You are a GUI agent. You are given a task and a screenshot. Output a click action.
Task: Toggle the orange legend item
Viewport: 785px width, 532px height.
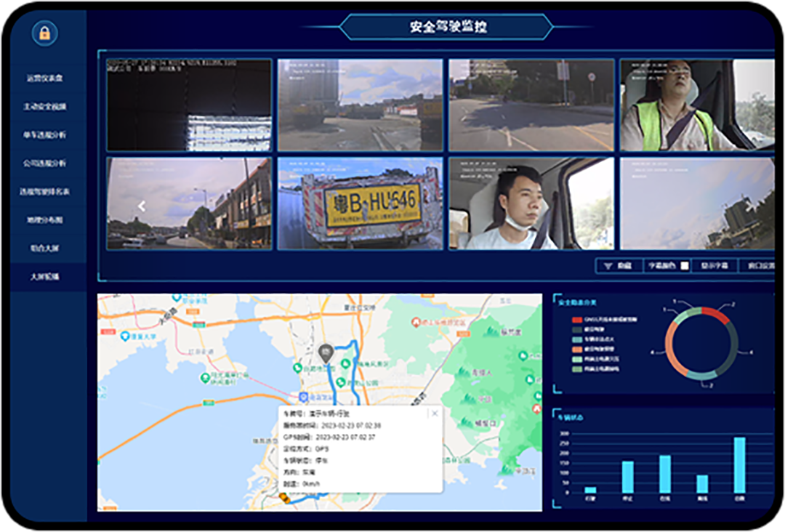(593, 349)
